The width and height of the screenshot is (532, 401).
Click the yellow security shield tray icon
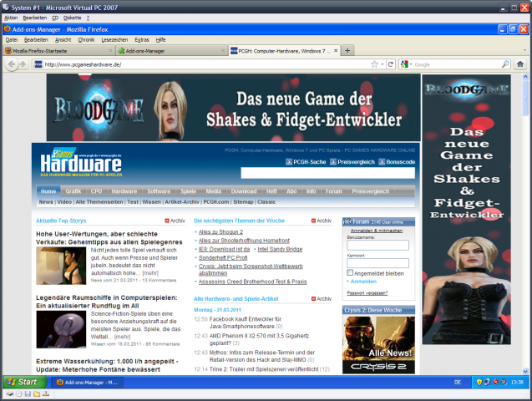click(x=479, y=383)
